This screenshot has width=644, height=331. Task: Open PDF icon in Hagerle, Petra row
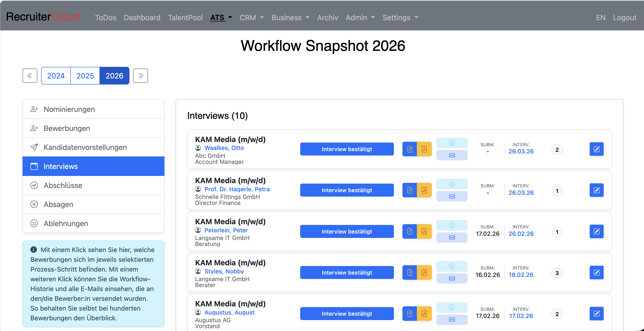coord(424,190)
